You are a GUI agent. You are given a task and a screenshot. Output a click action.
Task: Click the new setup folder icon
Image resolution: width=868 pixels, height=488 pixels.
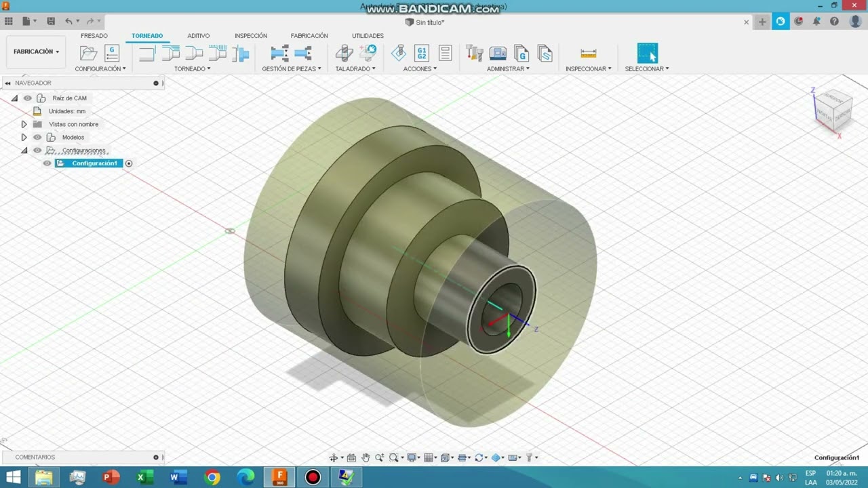tap(88, 53)
